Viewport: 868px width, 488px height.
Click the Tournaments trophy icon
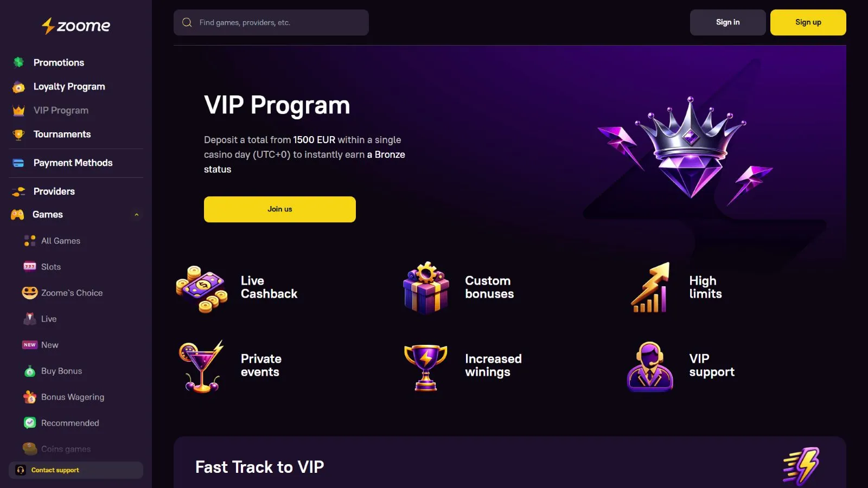pos(18,134)
